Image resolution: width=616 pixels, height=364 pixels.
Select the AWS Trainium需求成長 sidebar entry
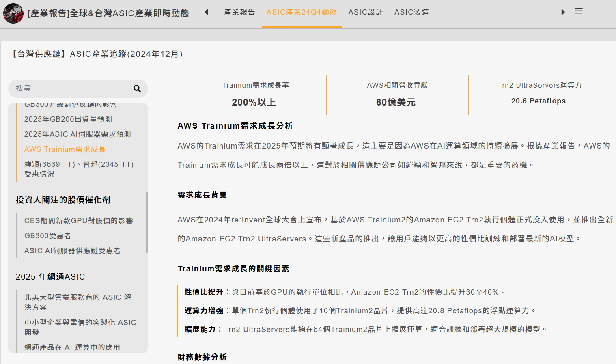tap(65, 149)
